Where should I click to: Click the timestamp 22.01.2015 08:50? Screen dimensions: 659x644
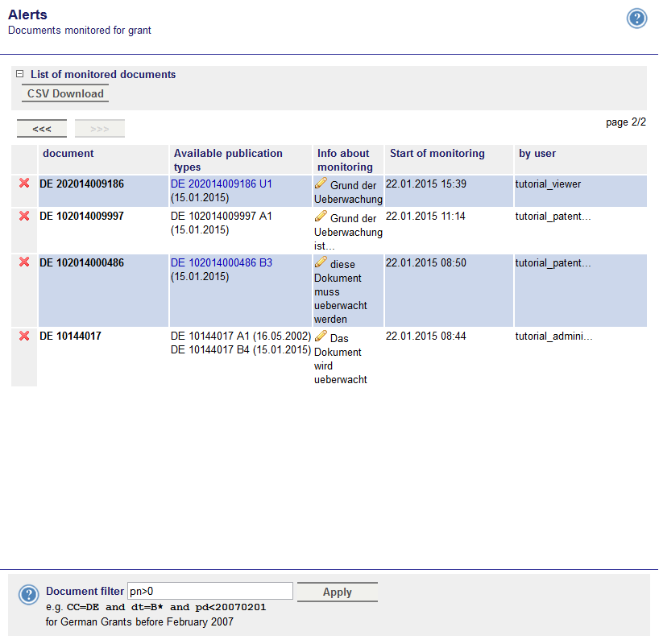point(426,262)
